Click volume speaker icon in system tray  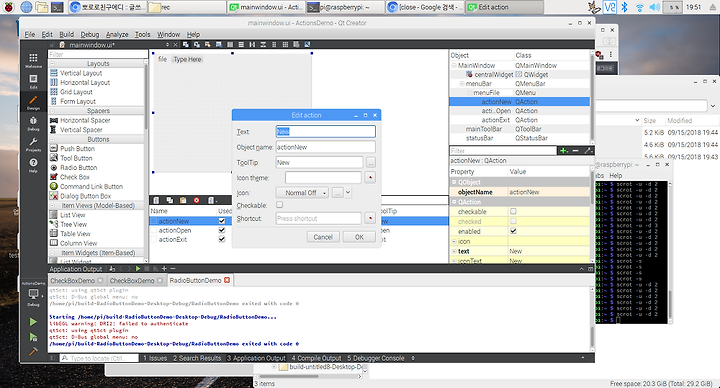point(655,7)
